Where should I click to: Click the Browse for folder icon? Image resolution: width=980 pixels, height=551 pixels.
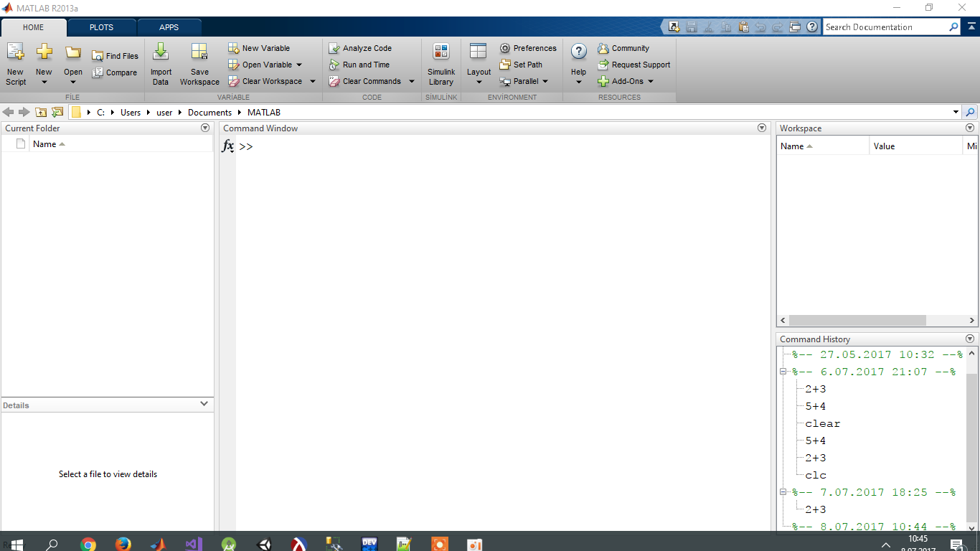pyautogui.click(x=57, y=113)
